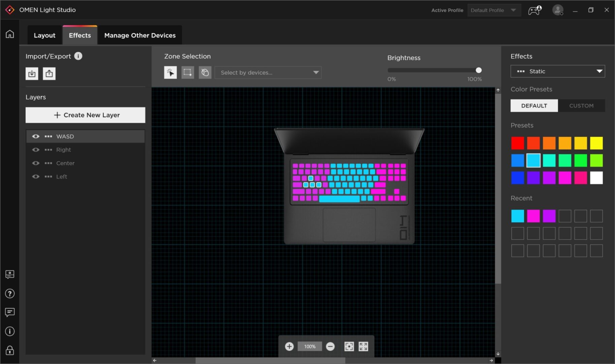Open the gamepad notifications icon
The image size is (615, 364).
(x=534, y=10)
